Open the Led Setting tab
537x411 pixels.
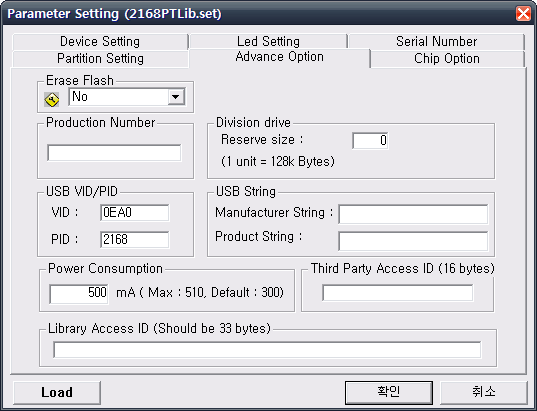(x=268, y=42)
